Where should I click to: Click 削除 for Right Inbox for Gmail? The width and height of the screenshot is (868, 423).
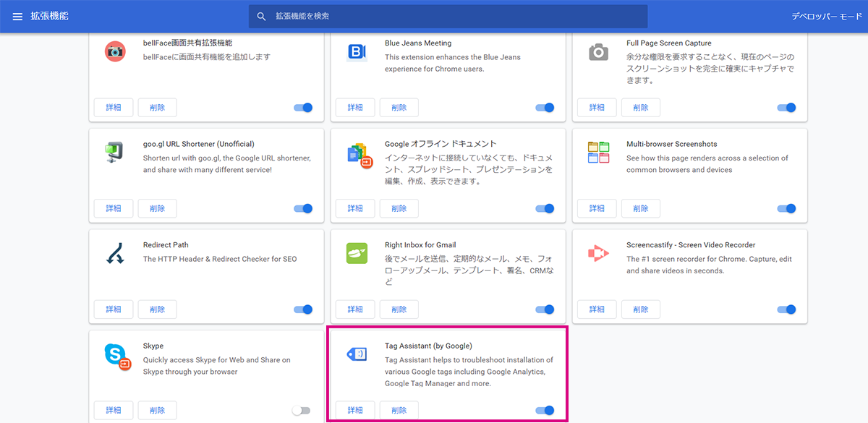[399, 309]
